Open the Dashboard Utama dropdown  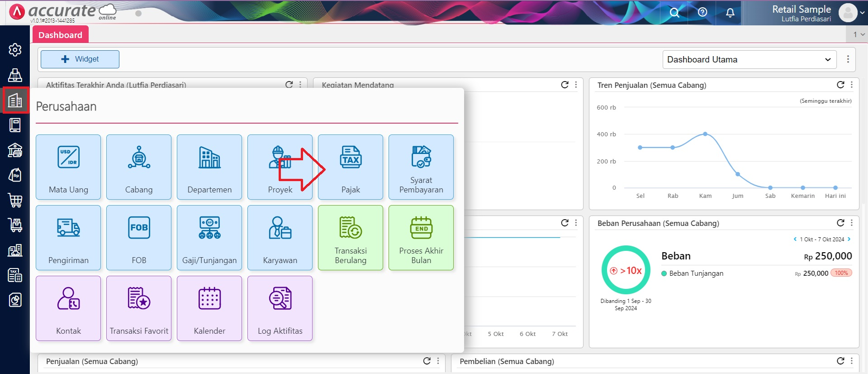coord(749,60)
